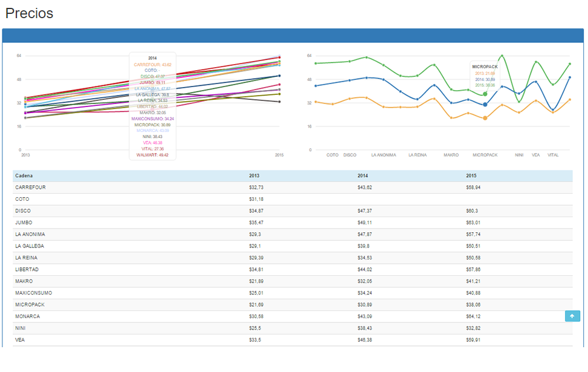Screen dimensions: 588x372
Task: Click LA GALLEGA's 2014 price $39,8
Action: click(363, 246)
